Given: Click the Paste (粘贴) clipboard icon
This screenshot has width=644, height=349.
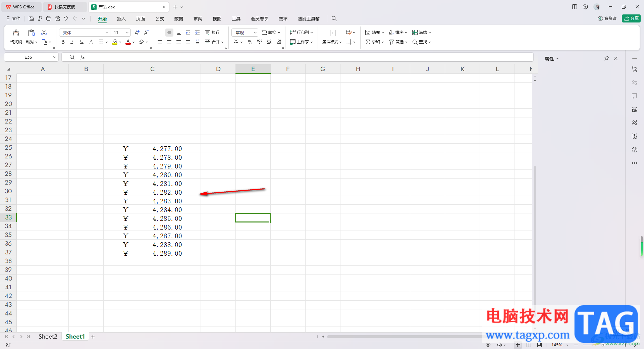Looking at the screenshot, I should 32,33.
